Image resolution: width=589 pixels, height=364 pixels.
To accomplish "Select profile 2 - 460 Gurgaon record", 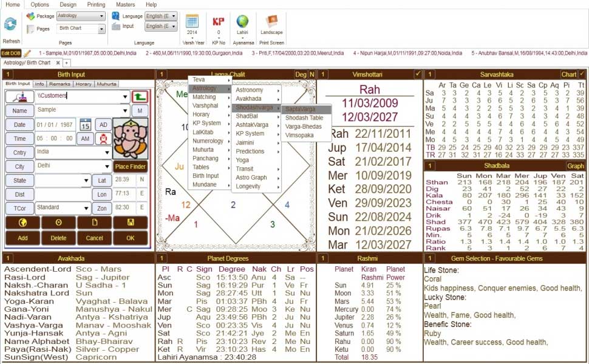I will coord(194,53).
